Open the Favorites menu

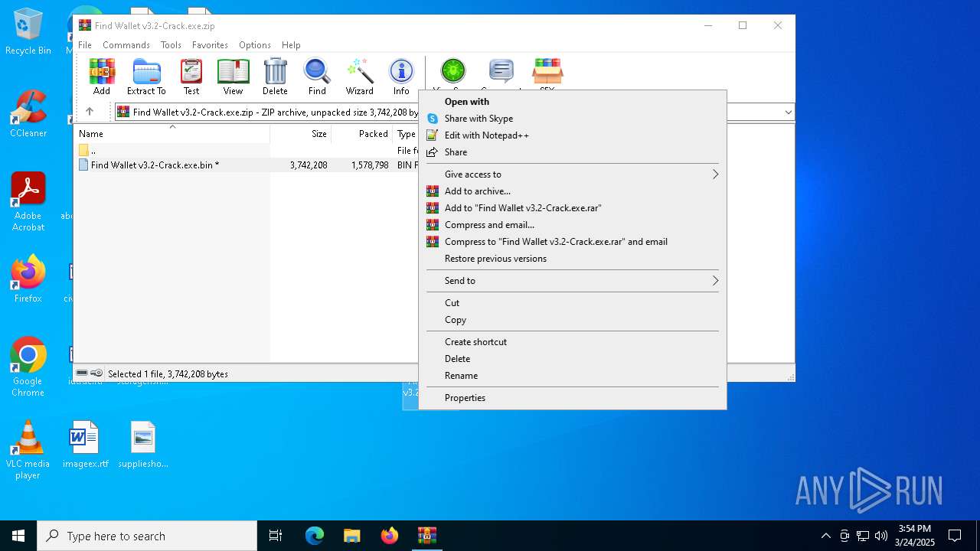tap(210, 45)
